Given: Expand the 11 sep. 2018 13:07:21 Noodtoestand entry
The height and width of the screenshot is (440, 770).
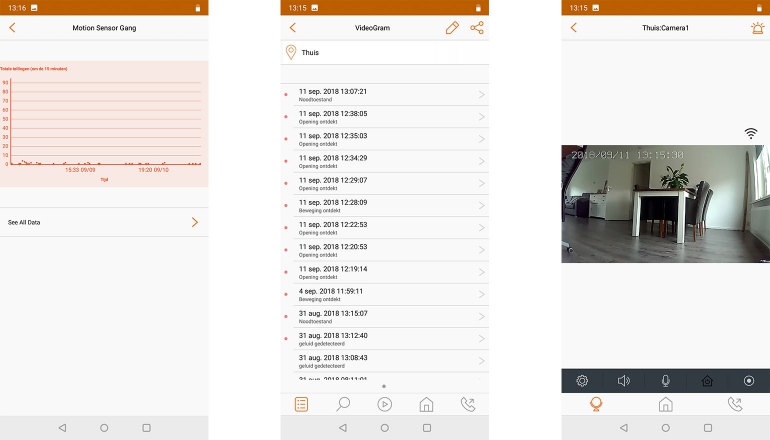Looking at the screenshot, I should pos(385,95).
